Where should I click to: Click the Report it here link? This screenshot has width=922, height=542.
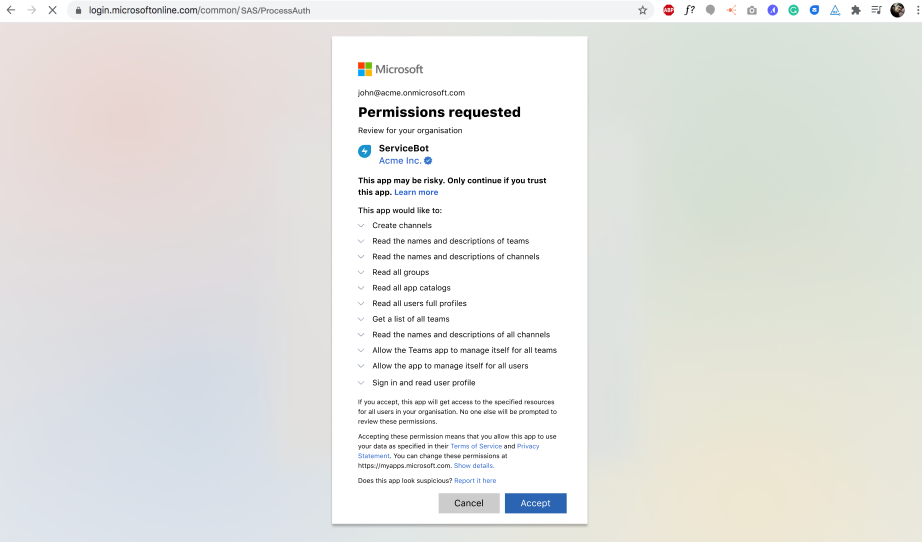click(475, 480)
